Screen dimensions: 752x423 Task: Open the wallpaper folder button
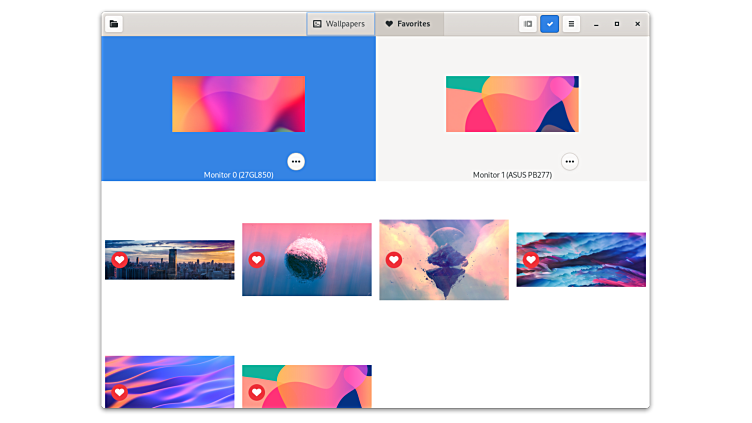click(114, 24)
